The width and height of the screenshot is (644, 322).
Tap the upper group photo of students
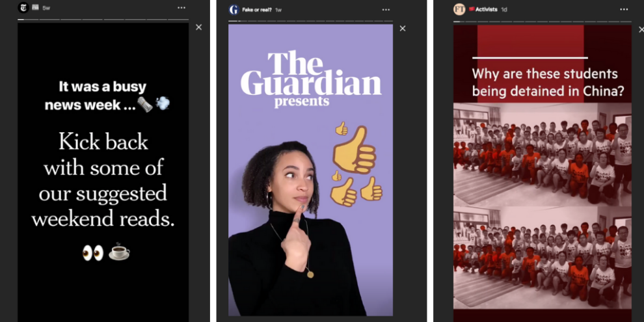[x=542, y=154]
